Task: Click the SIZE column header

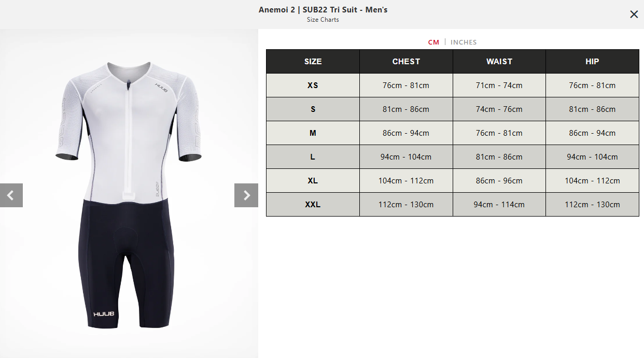Action: (x=313, y=61)
